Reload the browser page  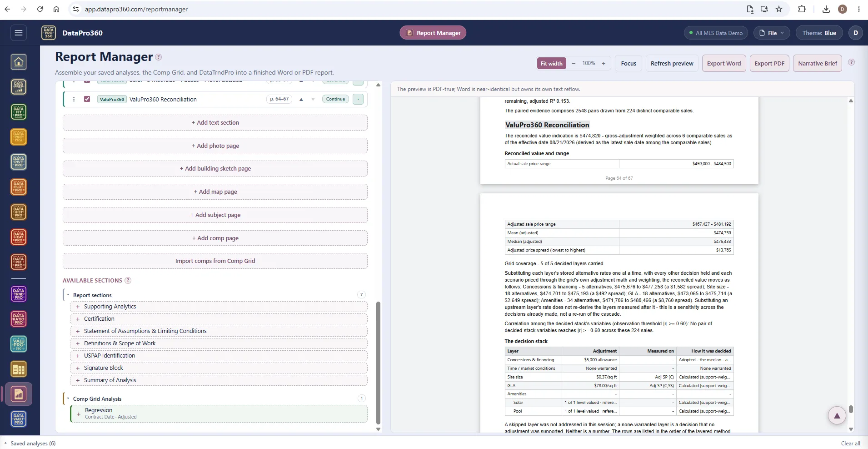click(x=40, y=9)
